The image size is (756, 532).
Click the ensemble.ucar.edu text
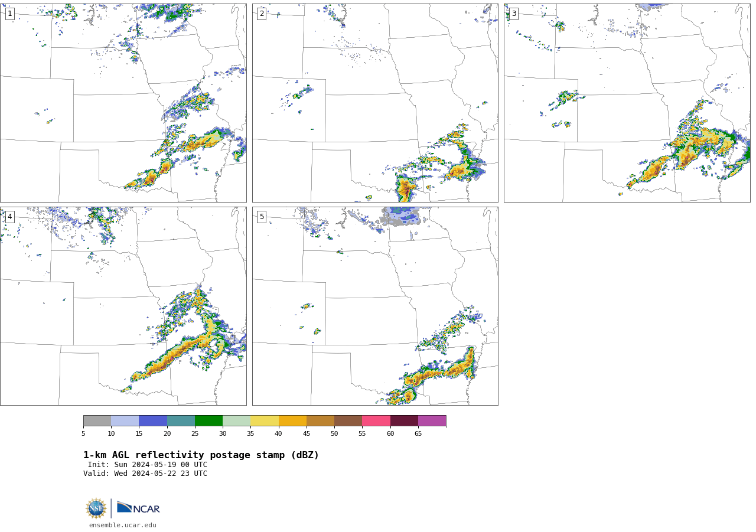coord(123,525)
